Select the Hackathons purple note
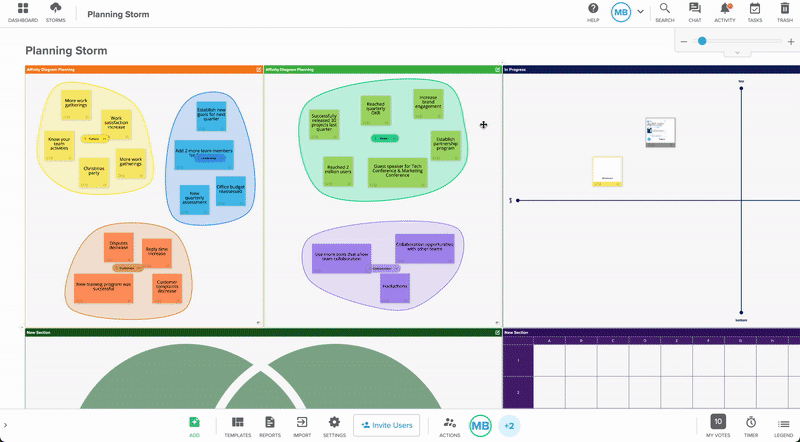 coord(395,288)
